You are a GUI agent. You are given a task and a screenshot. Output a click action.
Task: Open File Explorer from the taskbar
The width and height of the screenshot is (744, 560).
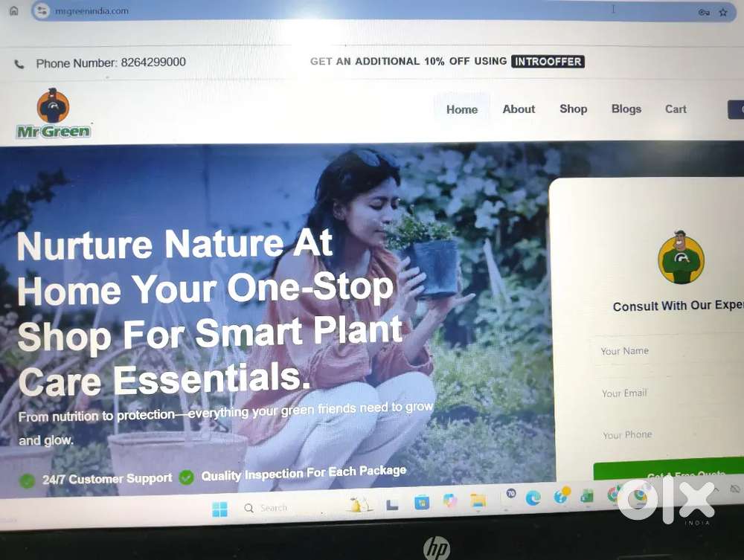[x=478, y=501]
